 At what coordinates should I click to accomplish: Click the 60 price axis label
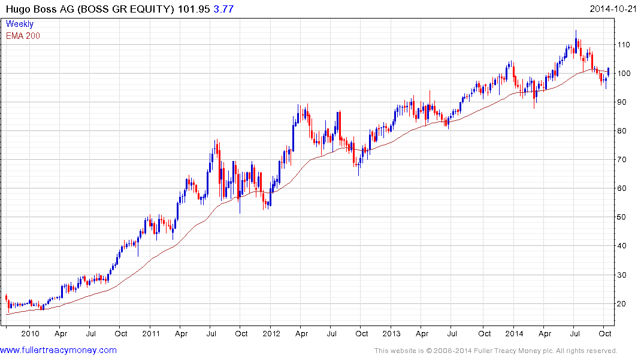pyautogui.click(x=622, y=188)
